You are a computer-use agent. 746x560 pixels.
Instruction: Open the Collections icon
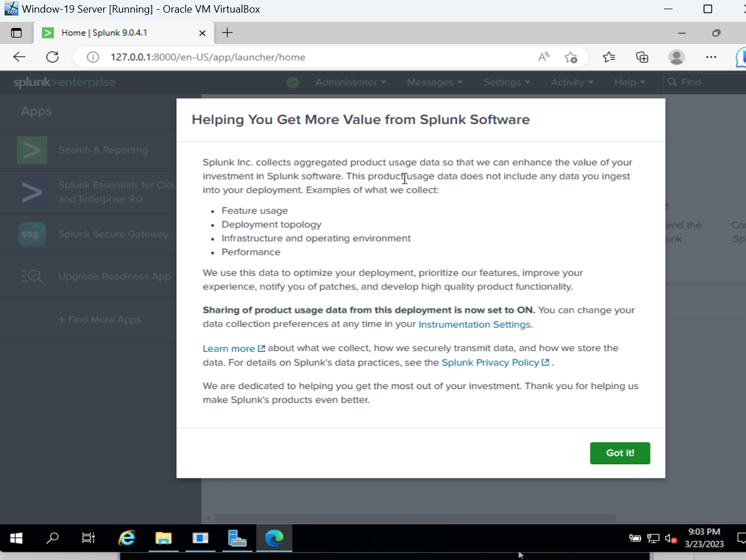[642, 57]
